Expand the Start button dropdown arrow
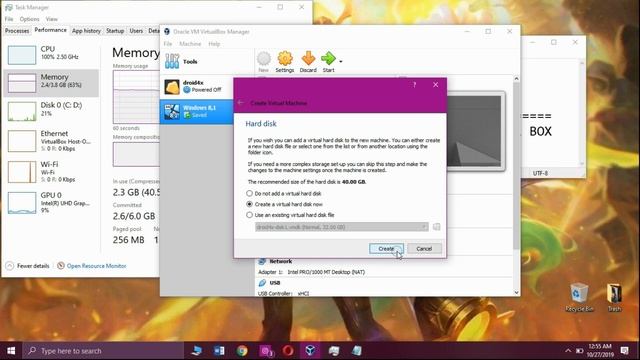This screenshot has width=640, height=360. [341, 62]
